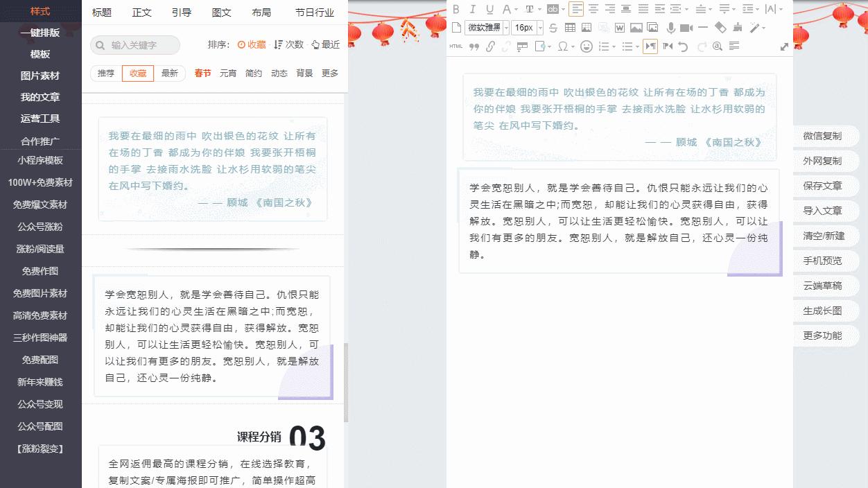Open the emoji picker icon

click(x=587, y=46)
